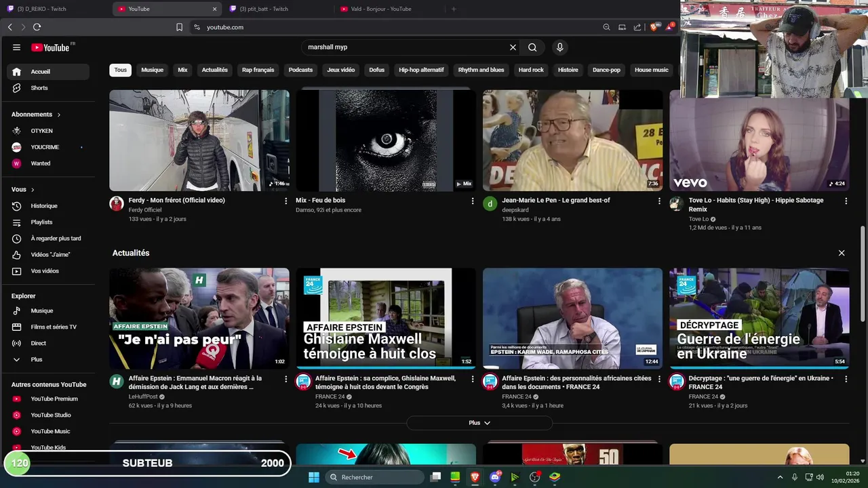
Task: Bookmark this page in address bar
Action: 179,27
